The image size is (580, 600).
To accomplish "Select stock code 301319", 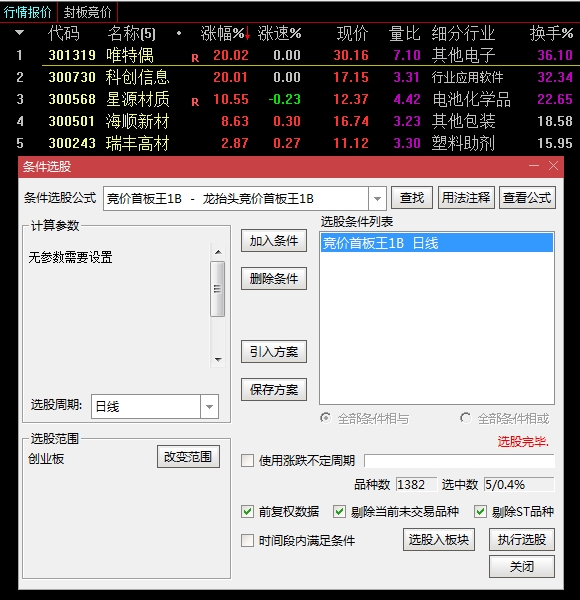I will (x=72, y=55).
